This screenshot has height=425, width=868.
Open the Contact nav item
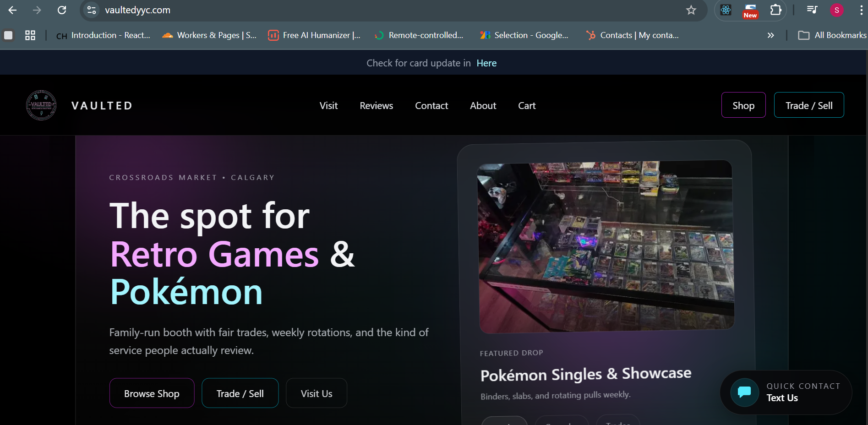pos(431,106)
